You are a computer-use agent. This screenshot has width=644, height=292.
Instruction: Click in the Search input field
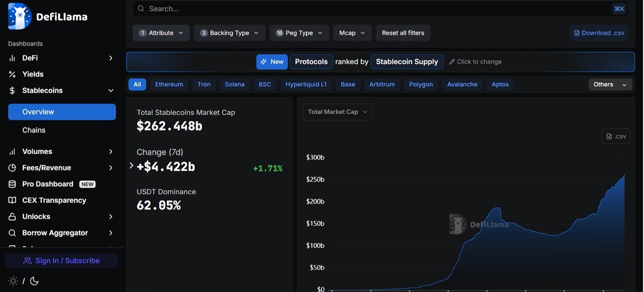(379, 9)
